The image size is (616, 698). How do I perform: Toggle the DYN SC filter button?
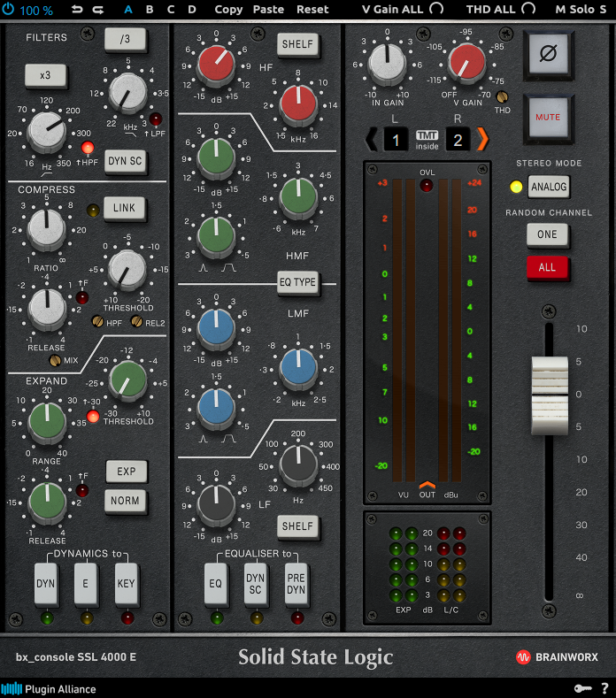click(125, 161)
